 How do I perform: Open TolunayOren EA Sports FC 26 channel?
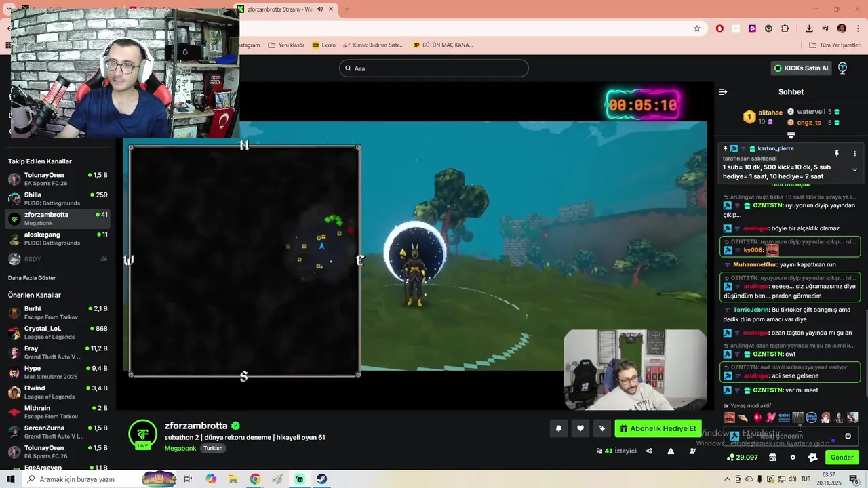(x=58, y=179)
